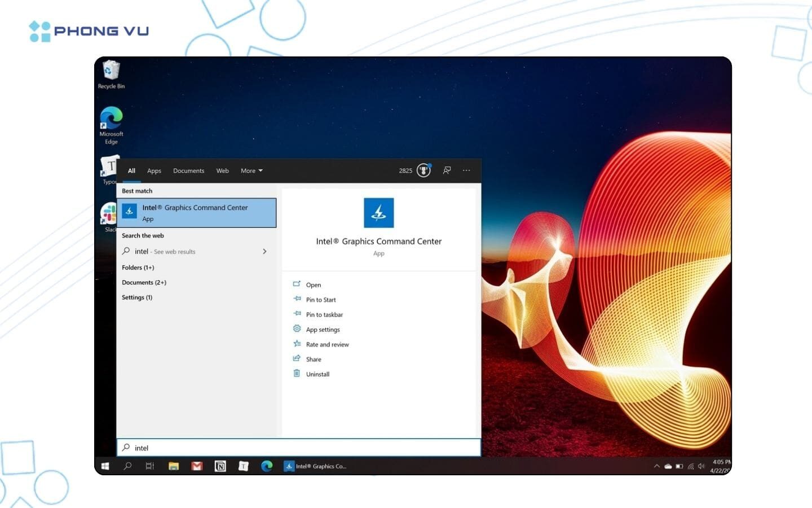Expand the Folders (1+) category
Screen dimensions: 812x508
tap(138, 268)
